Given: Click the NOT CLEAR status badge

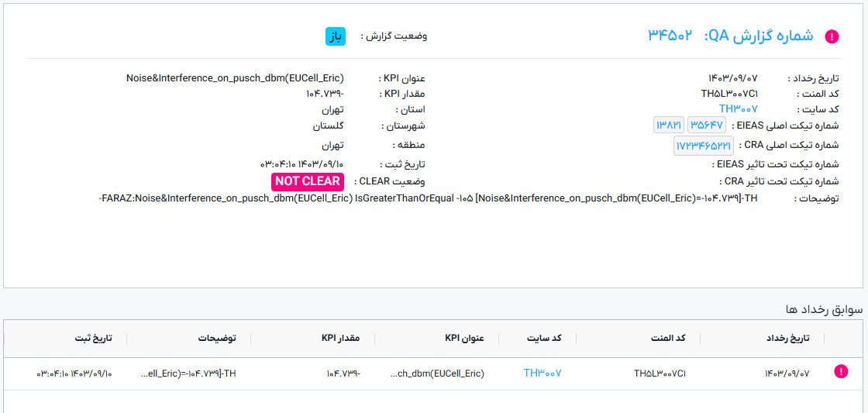Looking at the screenshot, I should [x=308, y=181].
